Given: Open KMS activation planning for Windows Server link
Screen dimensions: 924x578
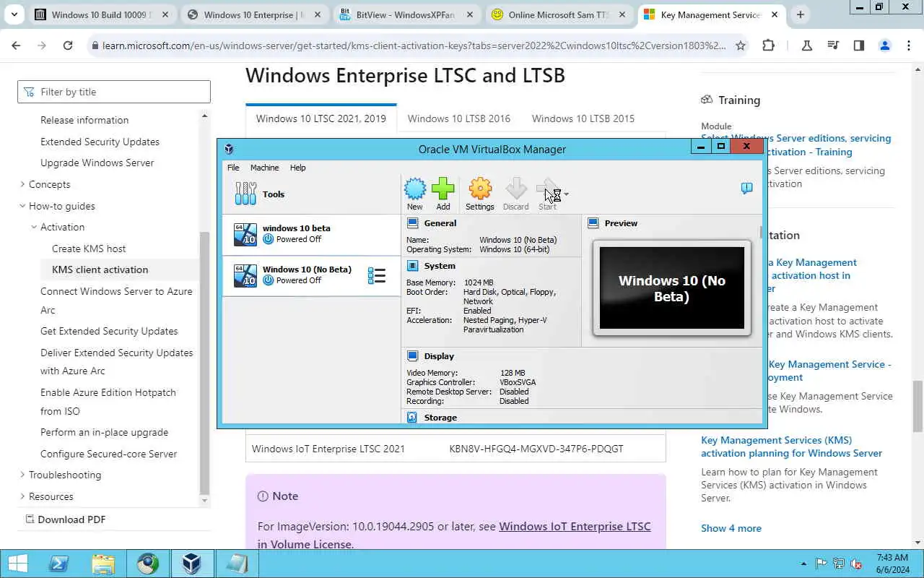Looking at the screenshot, I should tap(791, 447).
